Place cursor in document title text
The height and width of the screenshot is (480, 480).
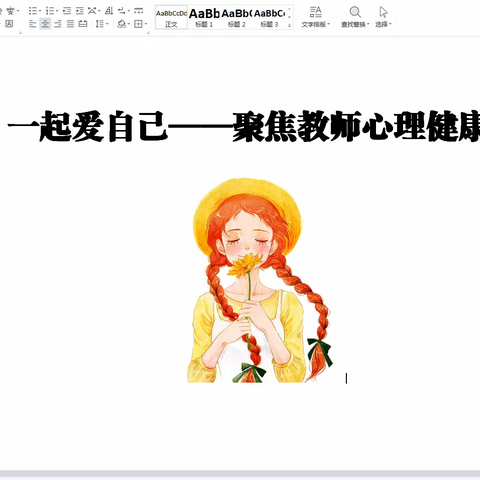pos(243,126)
